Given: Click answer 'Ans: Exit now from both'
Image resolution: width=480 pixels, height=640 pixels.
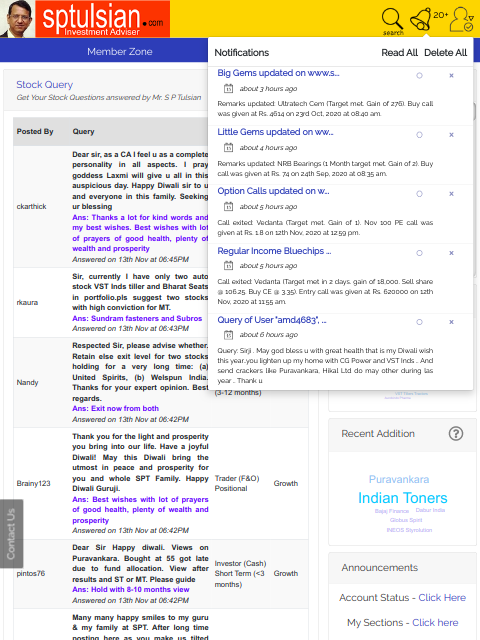Looking at the screenshot, I should [x=116, y=409].
